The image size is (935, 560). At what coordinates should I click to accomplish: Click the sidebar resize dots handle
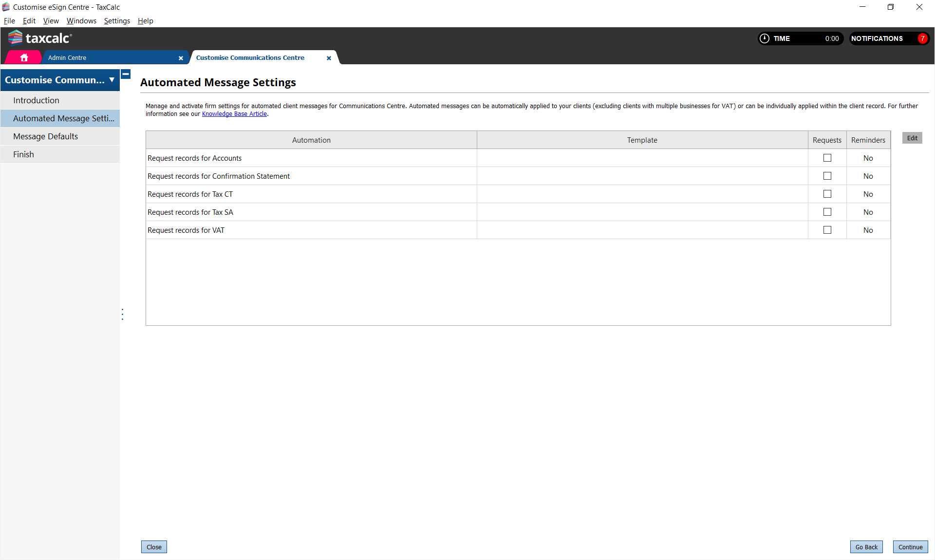coord(122,314)
